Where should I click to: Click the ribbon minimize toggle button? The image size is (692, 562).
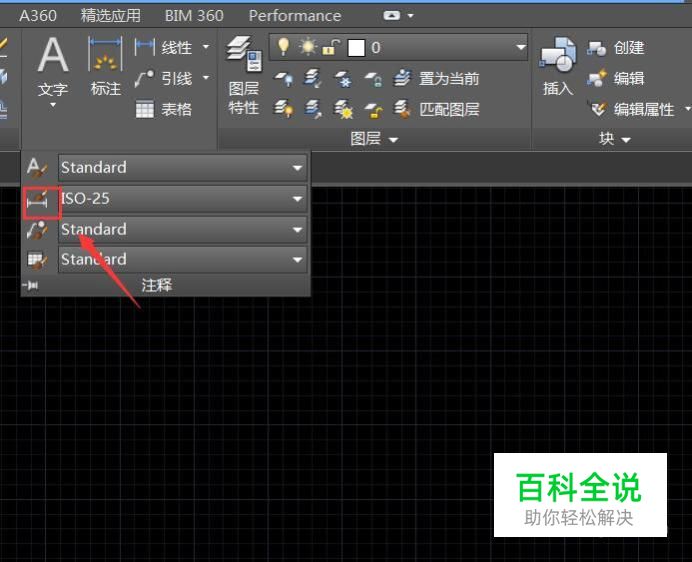pos(392,15)
